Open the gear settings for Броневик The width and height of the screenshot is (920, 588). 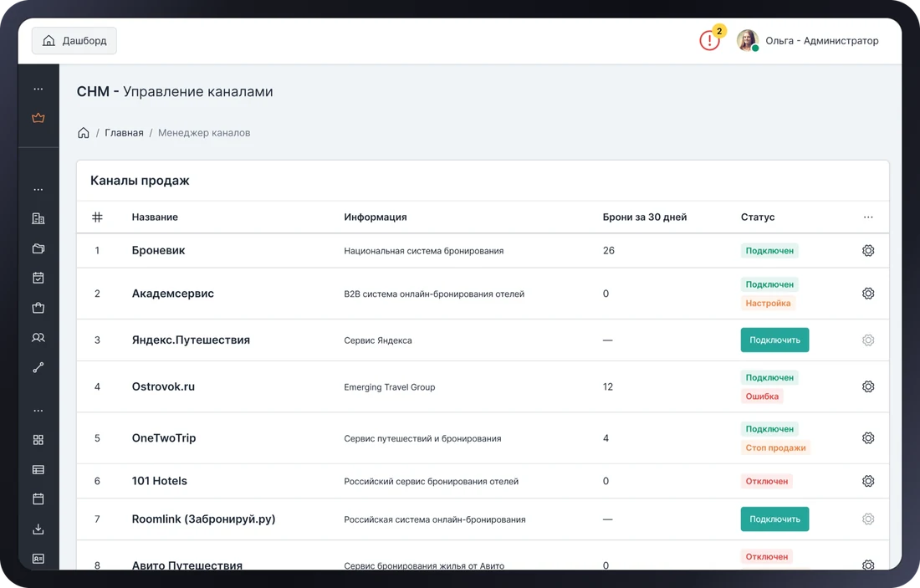(868, 251)
